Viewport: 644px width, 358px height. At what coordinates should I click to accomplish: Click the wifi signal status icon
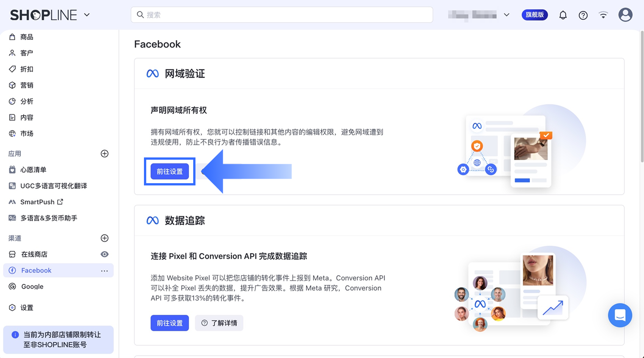tap(603, 15)
